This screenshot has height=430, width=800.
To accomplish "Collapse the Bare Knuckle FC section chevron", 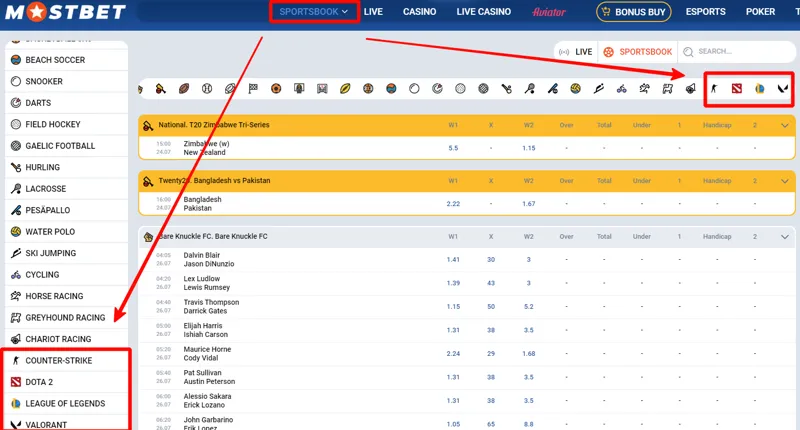I will (x=784, y=237).
